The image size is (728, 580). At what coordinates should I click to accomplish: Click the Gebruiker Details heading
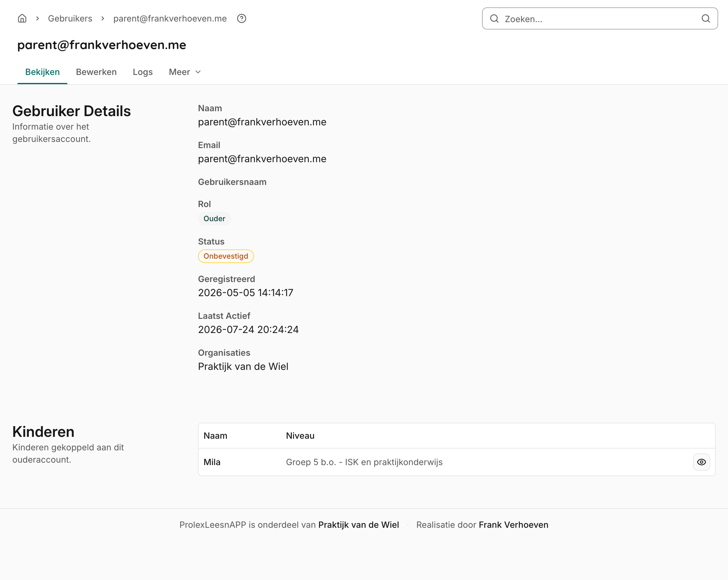71,111
